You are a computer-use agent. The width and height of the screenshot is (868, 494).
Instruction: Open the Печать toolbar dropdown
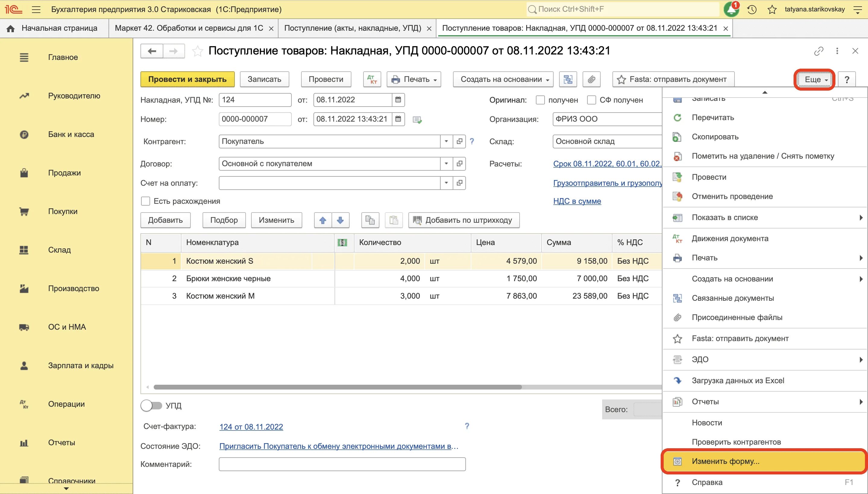414,79
